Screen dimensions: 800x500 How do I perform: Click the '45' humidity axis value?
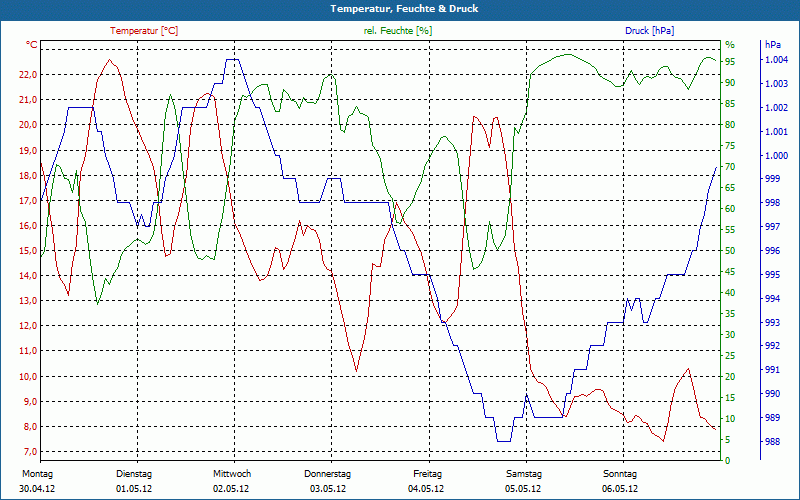730,271
